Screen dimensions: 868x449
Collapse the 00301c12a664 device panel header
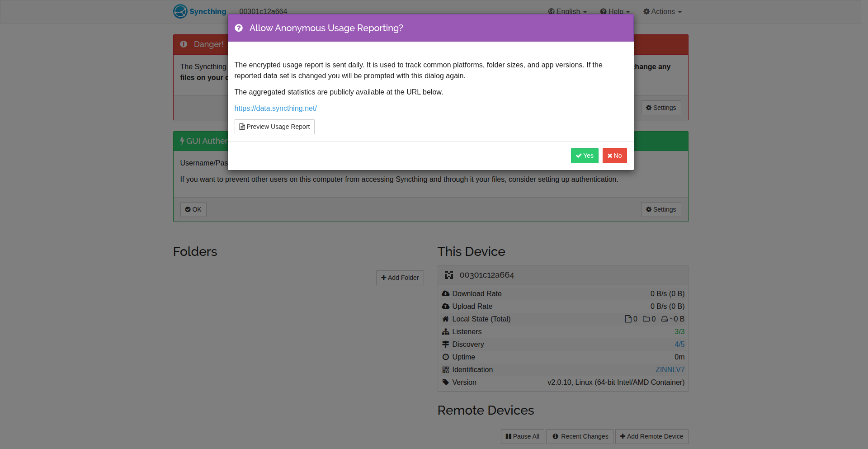click(562, 275)
